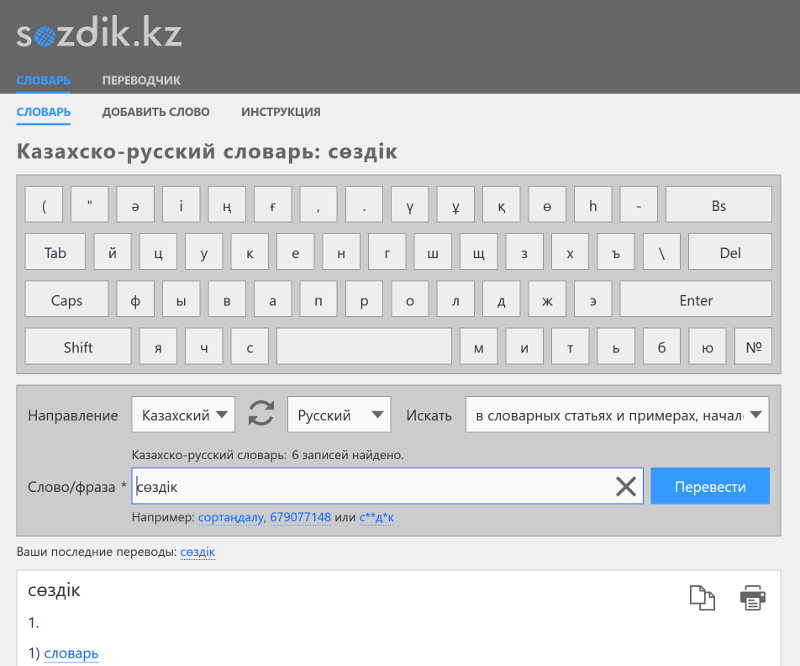Copy the сөздік dictionary entry
The width and height of the screenshot is (800, 666).
pos(702,597)
